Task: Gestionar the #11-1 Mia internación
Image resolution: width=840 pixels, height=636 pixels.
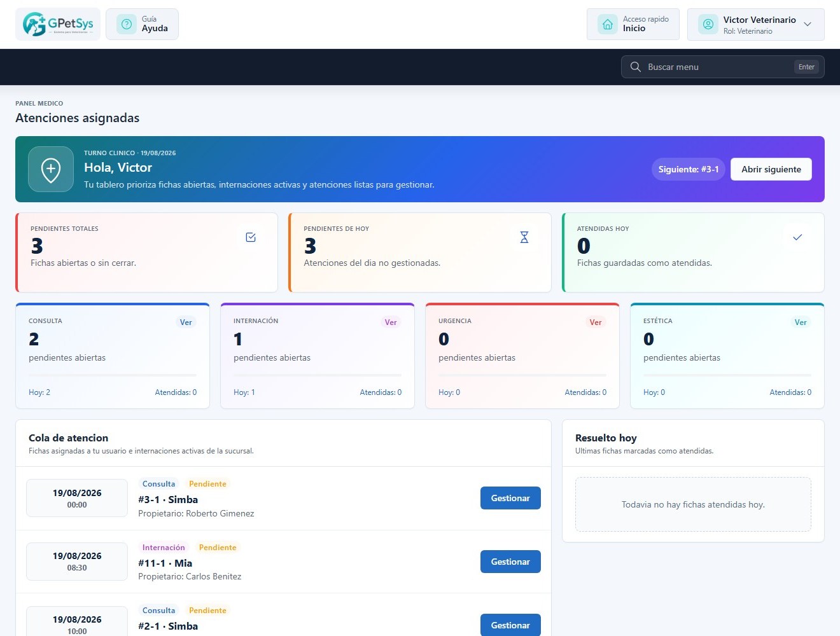Action: click(510, 562)
